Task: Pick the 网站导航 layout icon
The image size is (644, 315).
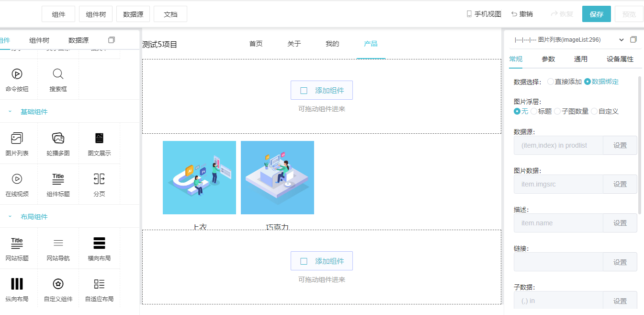Action: [58, 243]
